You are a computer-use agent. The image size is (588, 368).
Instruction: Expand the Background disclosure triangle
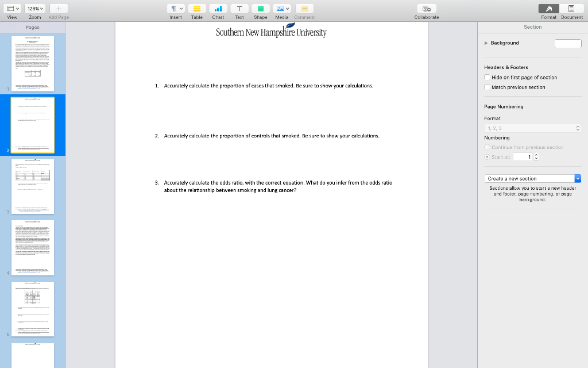tap(486, 43)
